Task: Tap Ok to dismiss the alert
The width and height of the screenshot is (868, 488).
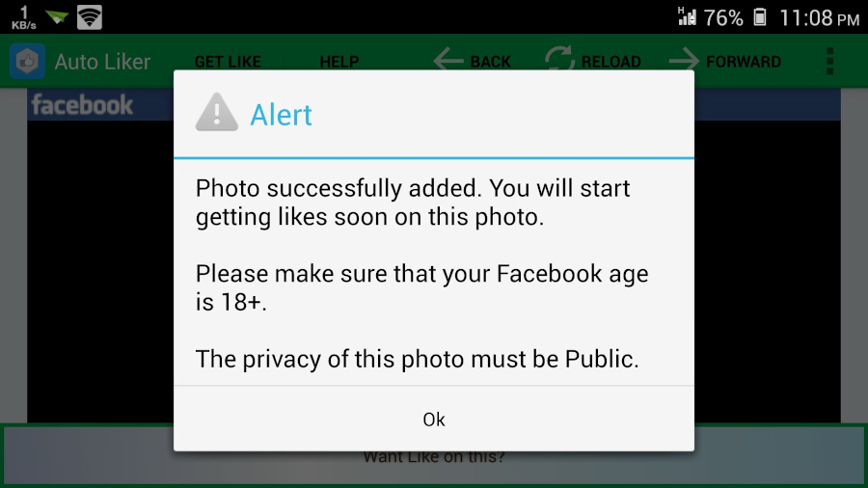Action: coord(433,419)
